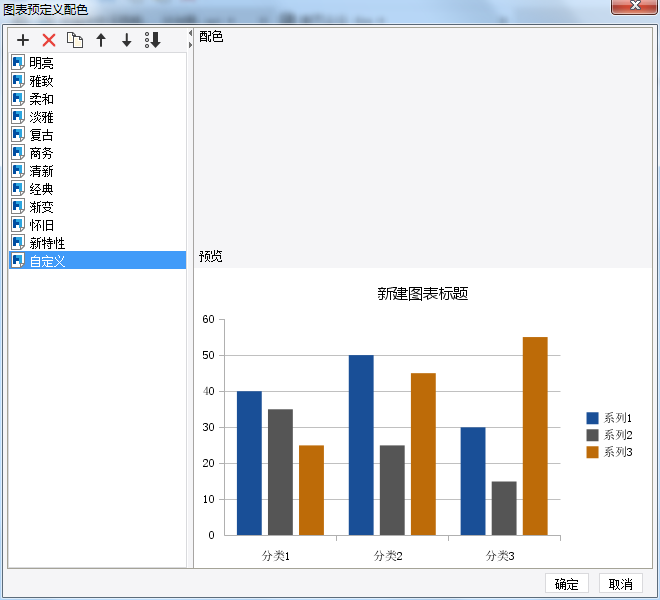This screenshot has height=600, width=660.
Task: Click the icon beside 怀旧
Action: [18, 225]
